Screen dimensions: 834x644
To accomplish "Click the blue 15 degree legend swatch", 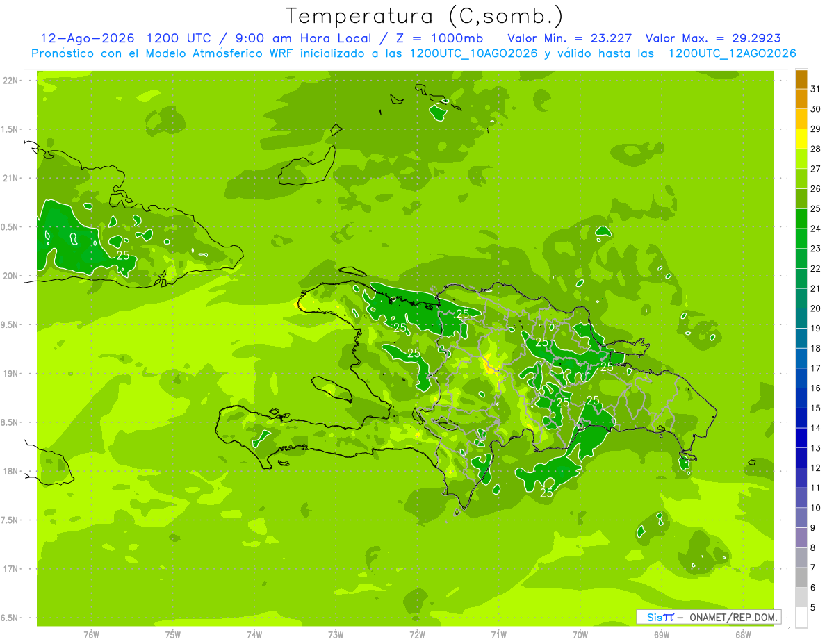I will [801, 399].
